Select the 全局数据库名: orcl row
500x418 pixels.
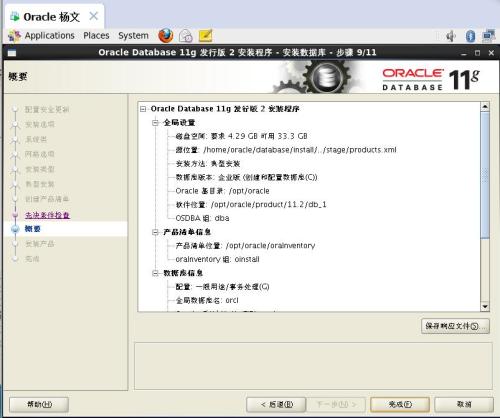click(x=207, y=300)
